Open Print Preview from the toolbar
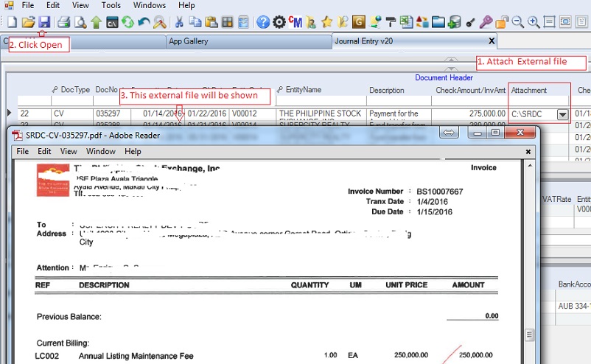The width and height of the screenshot is (591, 364). (x=80, y=22)
